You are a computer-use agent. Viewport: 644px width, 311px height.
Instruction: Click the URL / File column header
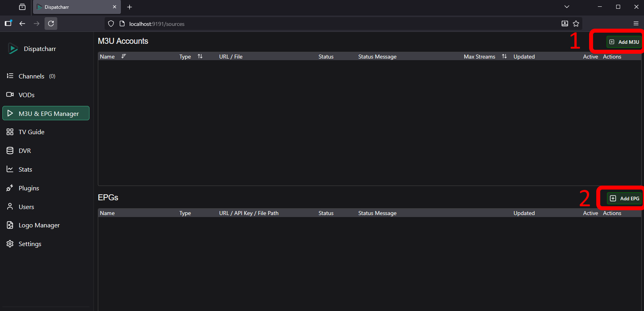pos(231,57)
